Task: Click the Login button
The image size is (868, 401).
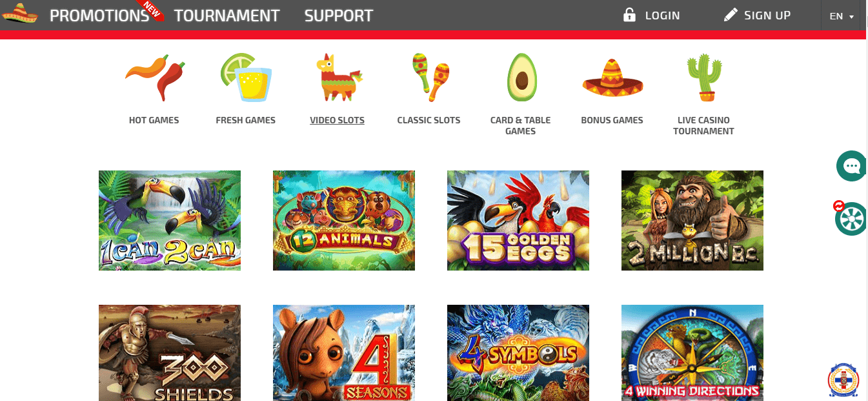Action: point(651,15)
